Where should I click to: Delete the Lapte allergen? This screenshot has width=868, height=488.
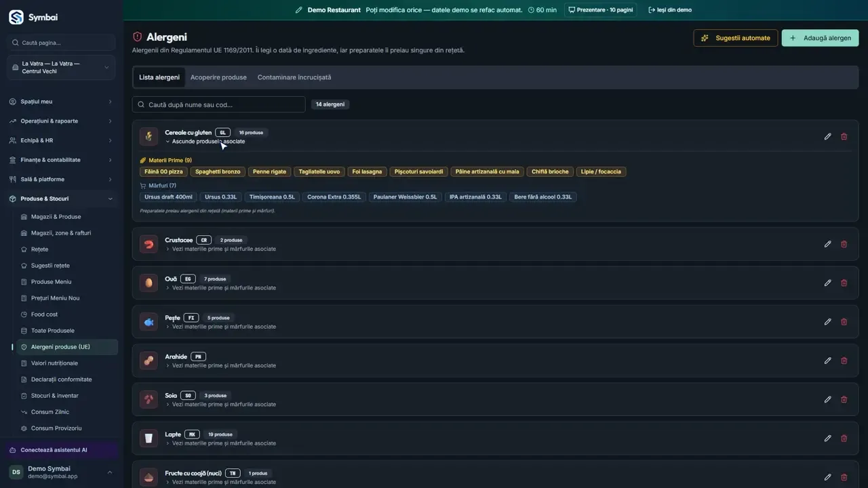pos(844,439)
